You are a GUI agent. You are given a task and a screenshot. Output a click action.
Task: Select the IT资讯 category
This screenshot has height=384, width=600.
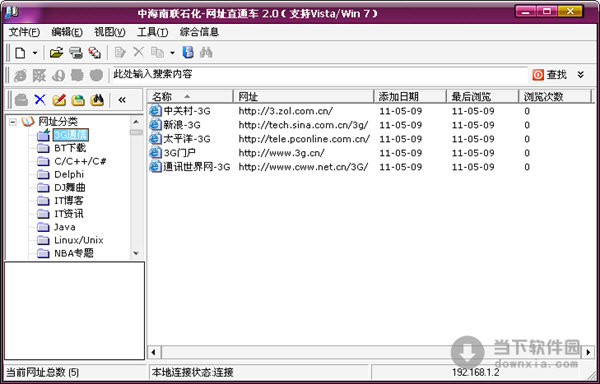tap(69, 214)
